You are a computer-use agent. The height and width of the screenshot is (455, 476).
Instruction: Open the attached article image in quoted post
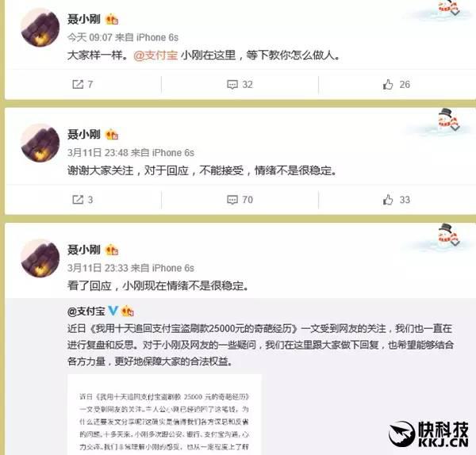[164, 415]
